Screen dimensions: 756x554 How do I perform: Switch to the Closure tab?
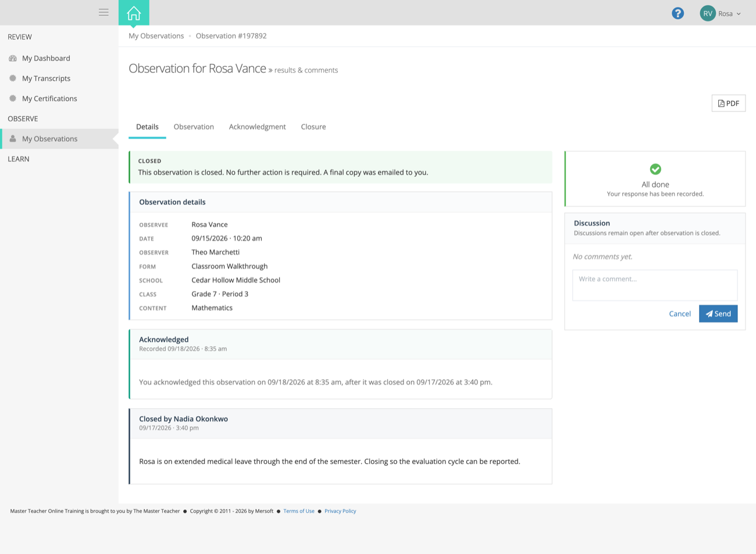tap(313, 127)
